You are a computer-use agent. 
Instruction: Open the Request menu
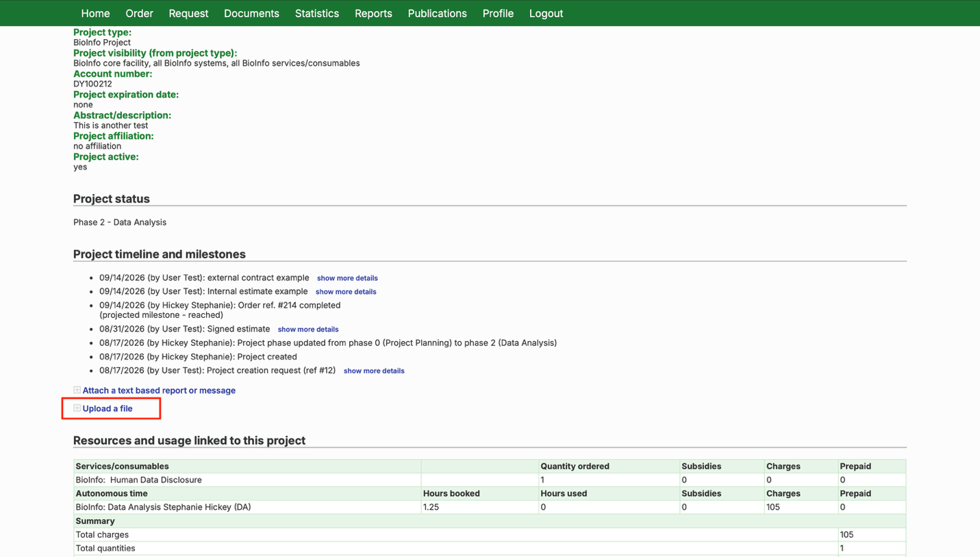tap(188, 14)
